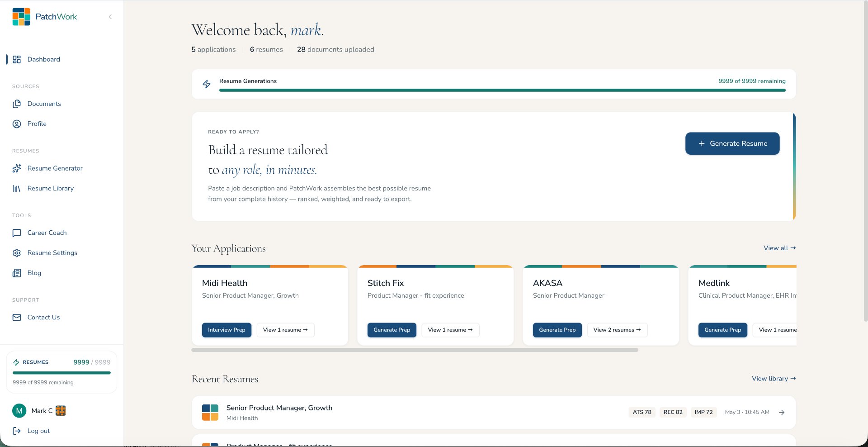This screenshot has width=868, height=447.
Task: Click the ATS 78 score badge
Action: coord(642,412)
